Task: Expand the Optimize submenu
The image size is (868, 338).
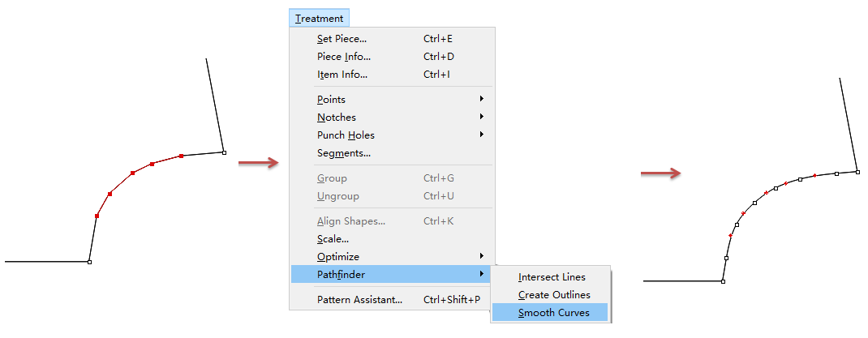Action: (337, 257)
